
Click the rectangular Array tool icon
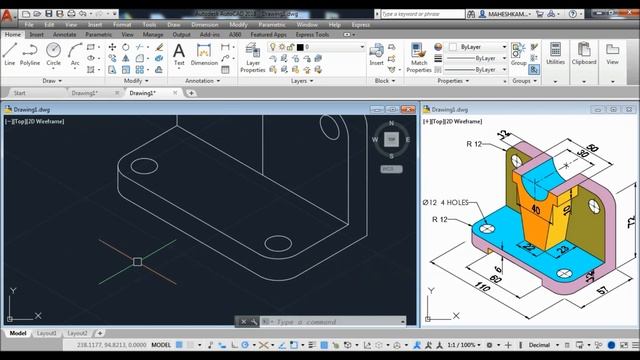click(x=140, y=70)
